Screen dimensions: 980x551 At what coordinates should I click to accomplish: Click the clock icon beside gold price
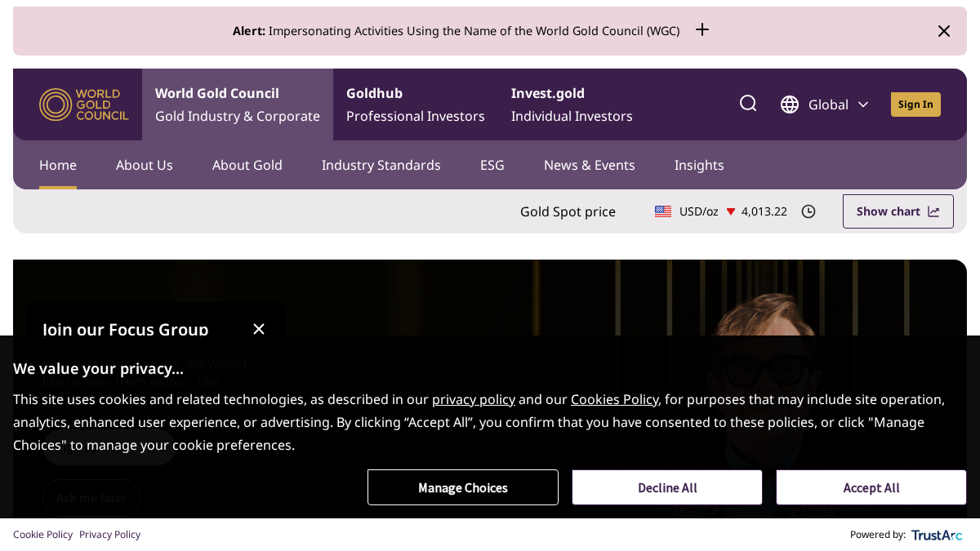tap(808, 211)
